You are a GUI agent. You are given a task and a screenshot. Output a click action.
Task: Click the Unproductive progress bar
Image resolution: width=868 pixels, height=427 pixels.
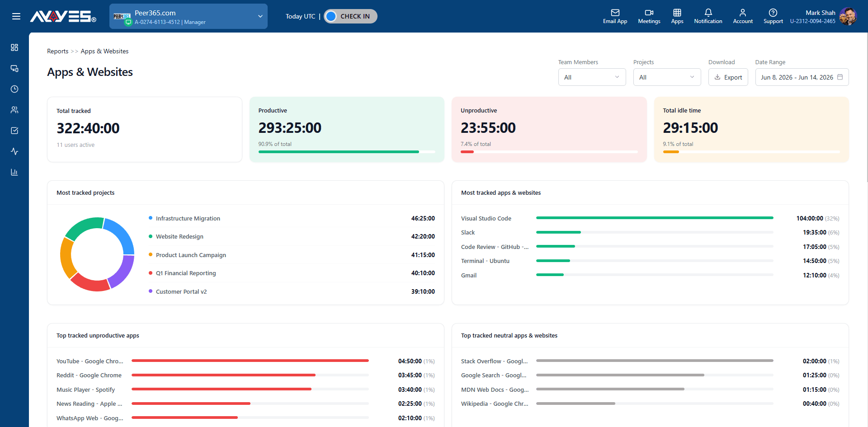pos(549,152)
